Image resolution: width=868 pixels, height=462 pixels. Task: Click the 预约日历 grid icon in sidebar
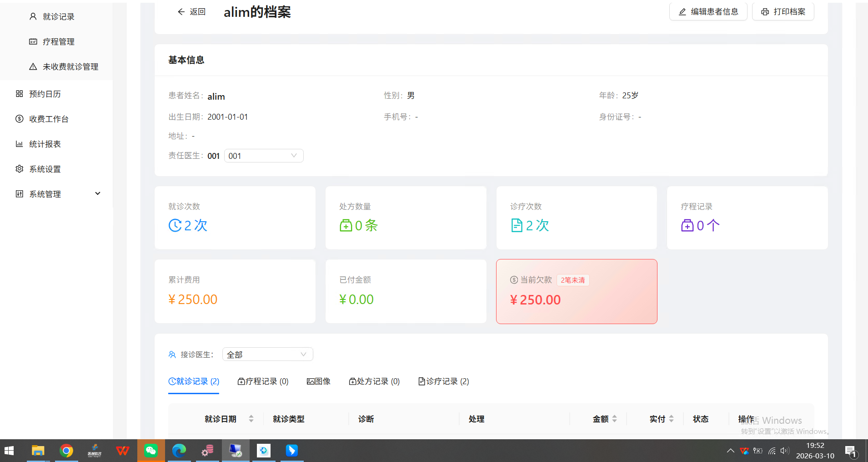coord(19,94)
